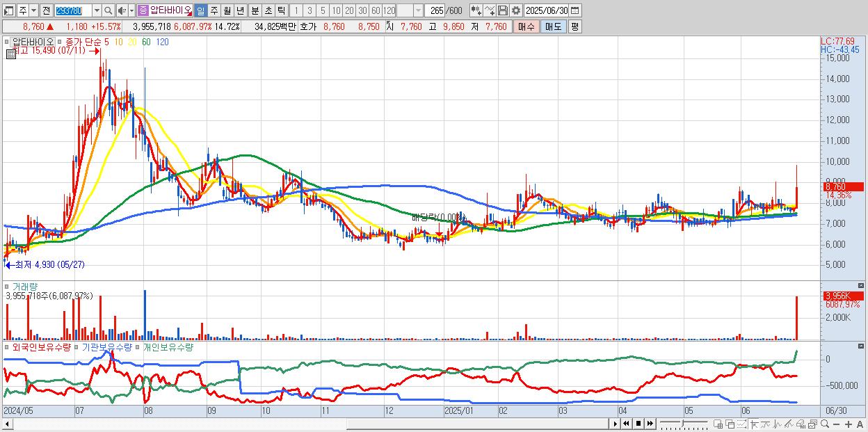
Task: Click the chart window popup icon in bottom toolbar
Action: pyautogui.click(x=812, y=424)
